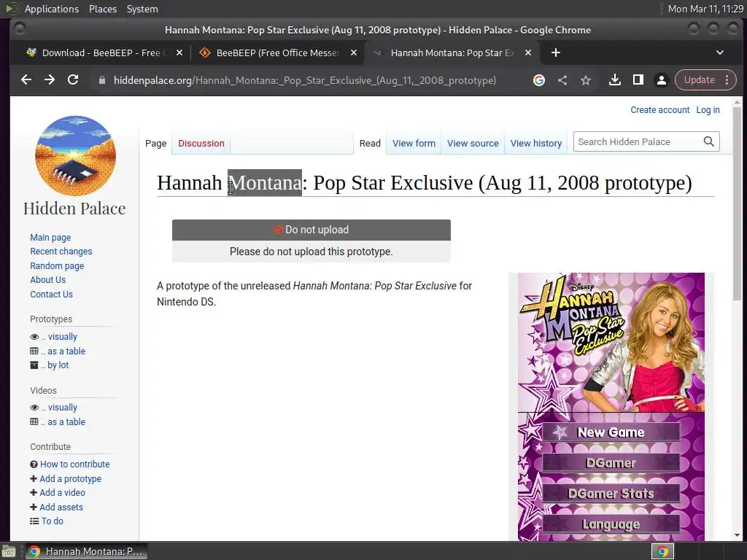This screenshot has width=747, height=560.
Task: Click Hannah Montana taskbar window button
Action: tap(86, 551)
